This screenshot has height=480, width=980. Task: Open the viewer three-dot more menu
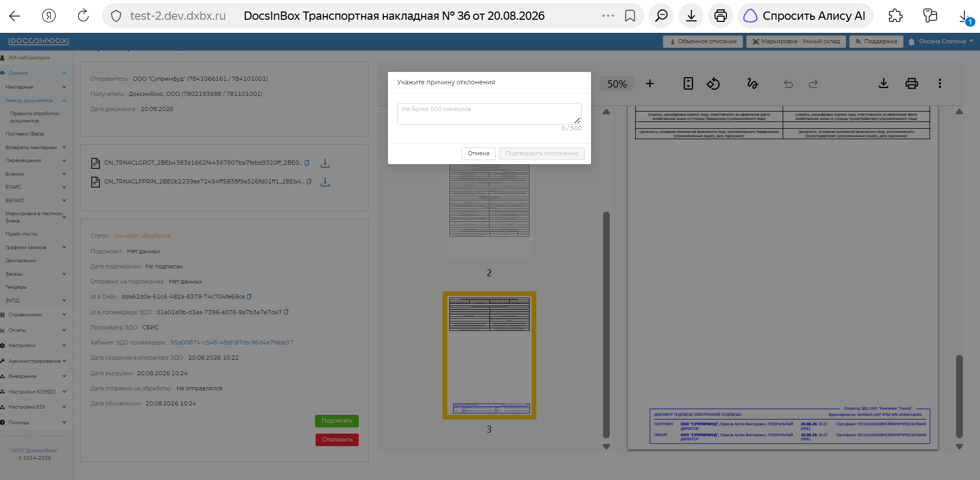coord(940,83)
